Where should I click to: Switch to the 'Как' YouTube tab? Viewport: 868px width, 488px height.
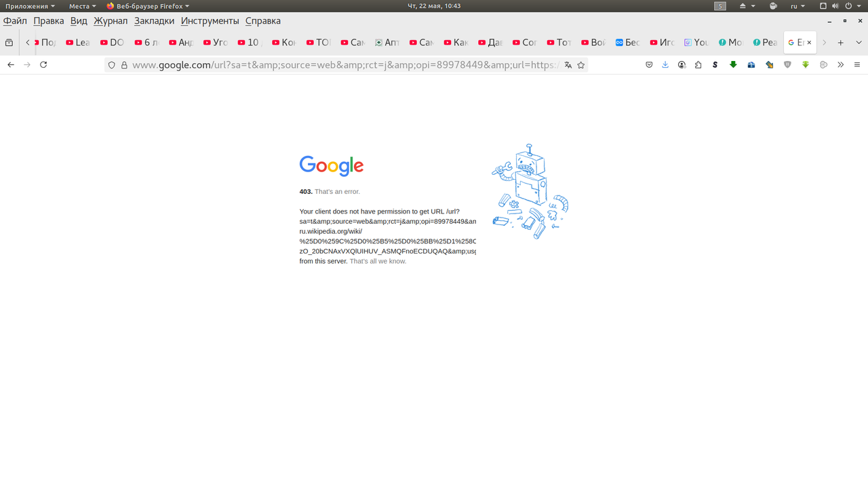[456, 42]
